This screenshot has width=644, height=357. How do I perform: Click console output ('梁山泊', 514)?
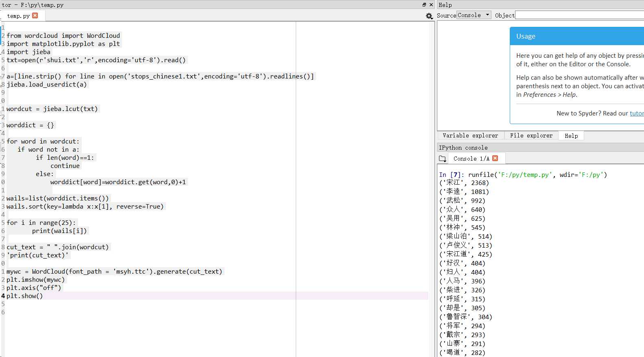(466, 237)
